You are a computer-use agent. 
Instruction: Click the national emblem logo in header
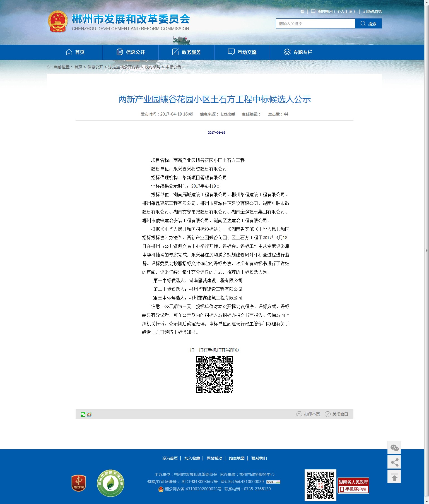pos(58,21)
